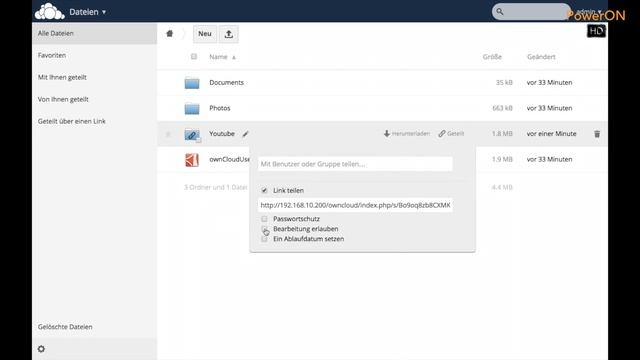
Task: Click the shared Youtube folder icon
Action: pos(192,134)
